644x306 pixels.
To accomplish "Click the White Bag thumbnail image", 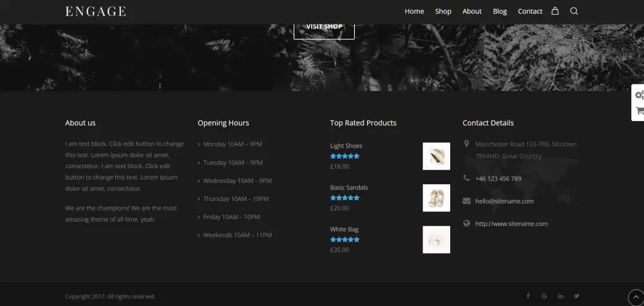I will point(436,240).
